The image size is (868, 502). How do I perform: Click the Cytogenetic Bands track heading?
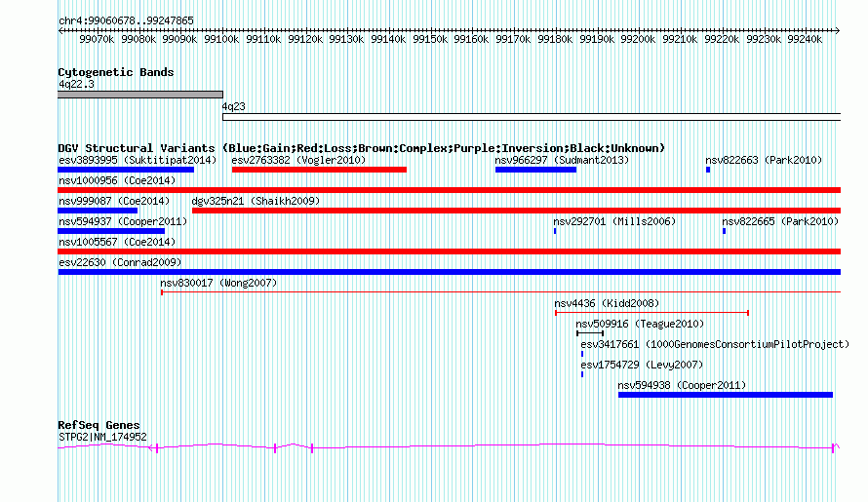coord(116,72)
